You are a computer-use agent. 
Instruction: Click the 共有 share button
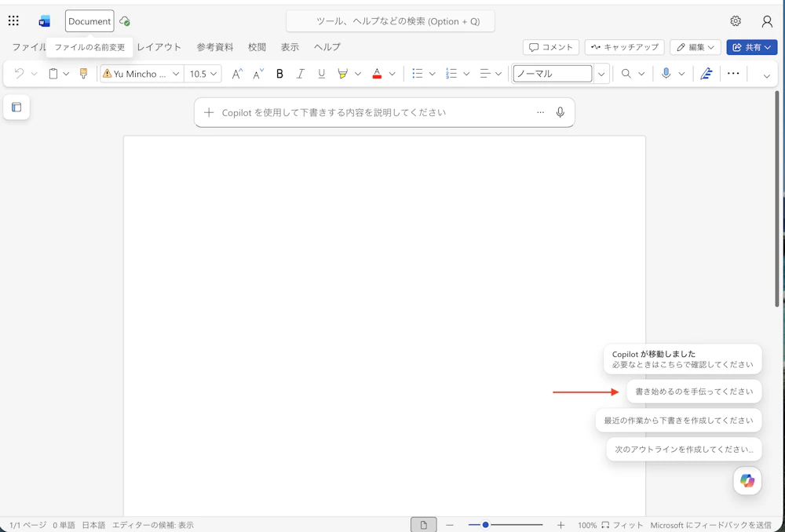(x=752, y=47)
